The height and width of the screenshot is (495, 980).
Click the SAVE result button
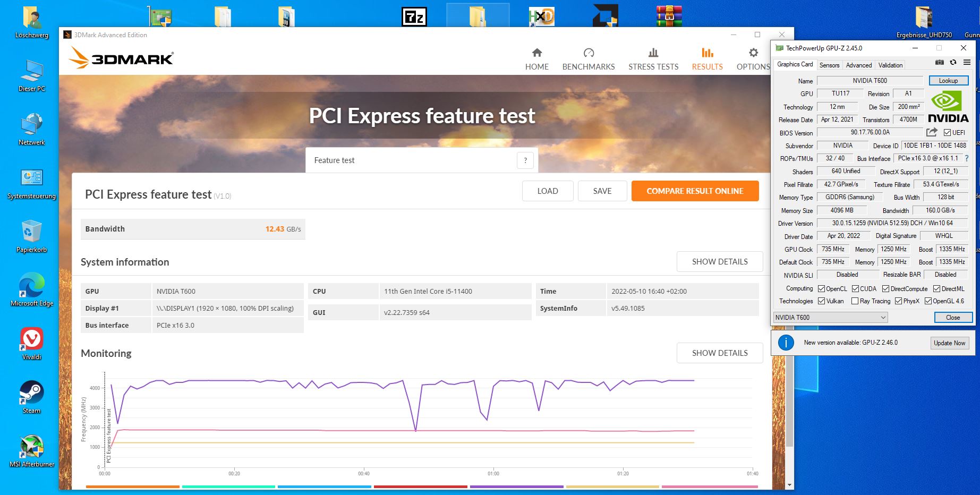[x=602, y=191]
